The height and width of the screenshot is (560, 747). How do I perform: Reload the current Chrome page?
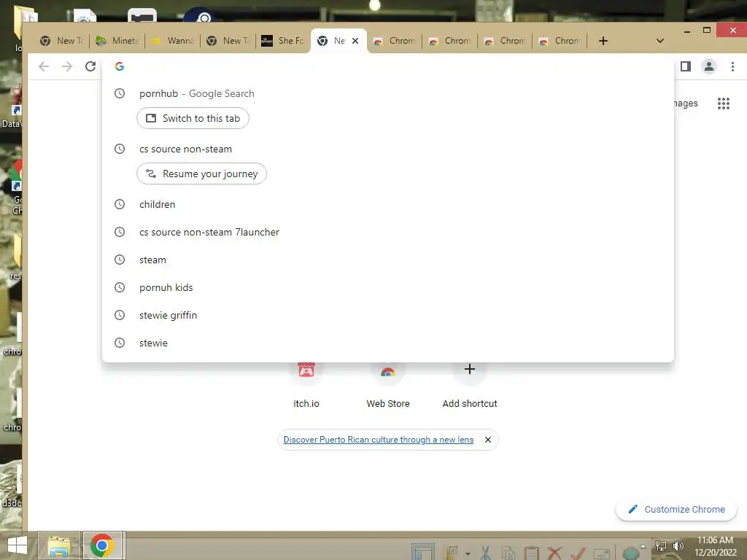90,66
